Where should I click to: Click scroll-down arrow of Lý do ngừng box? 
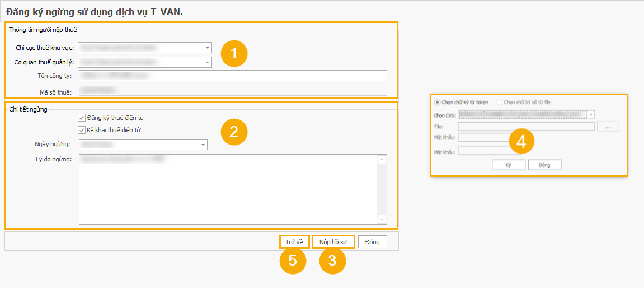(x=382, y=220)
